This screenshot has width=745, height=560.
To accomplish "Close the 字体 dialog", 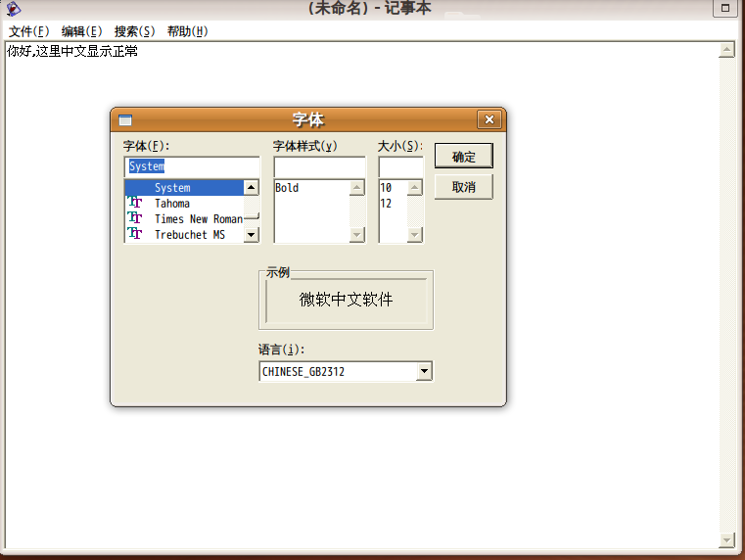I will tap(489, 119).
